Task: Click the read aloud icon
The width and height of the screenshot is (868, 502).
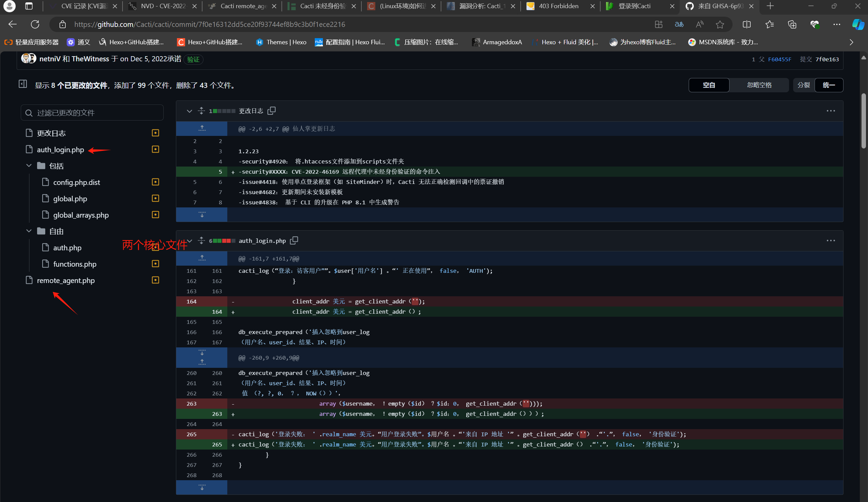Action: click(x=700, y=25)
